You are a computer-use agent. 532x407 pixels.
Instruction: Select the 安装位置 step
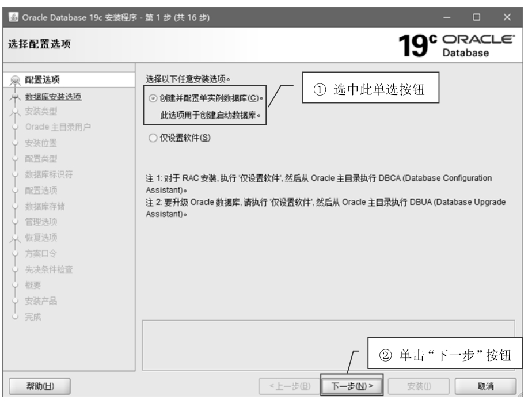point(41,143)
